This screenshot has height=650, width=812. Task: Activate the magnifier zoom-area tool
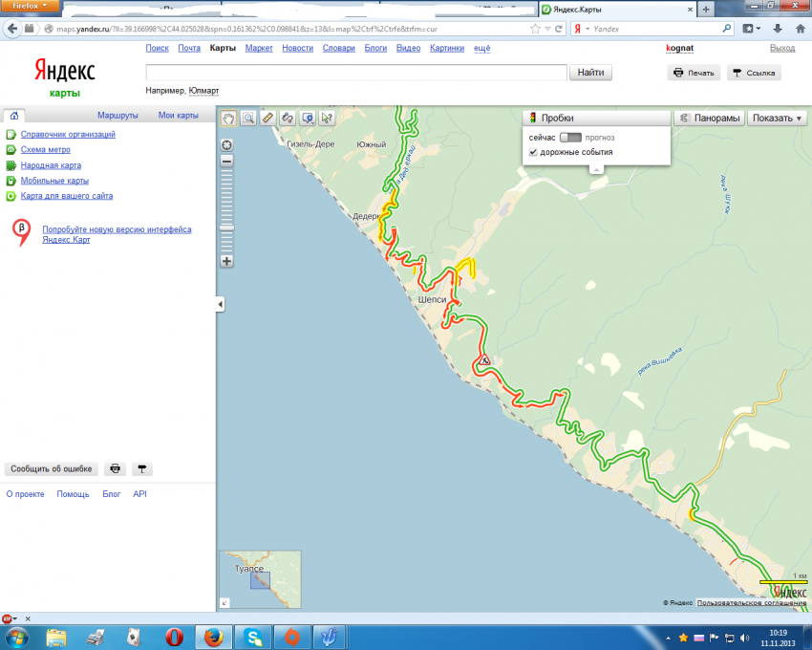click(247, 118)
